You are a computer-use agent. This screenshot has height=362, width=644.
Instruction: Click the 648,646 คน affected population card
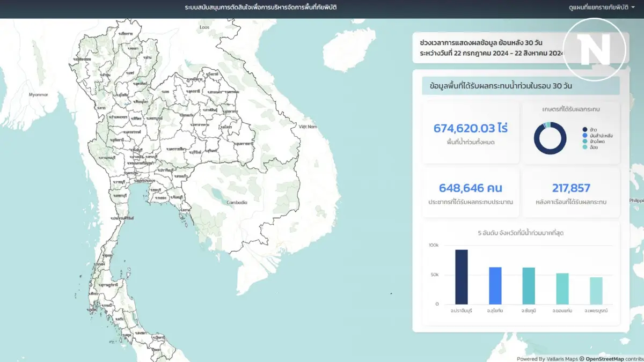click(471, 193)
